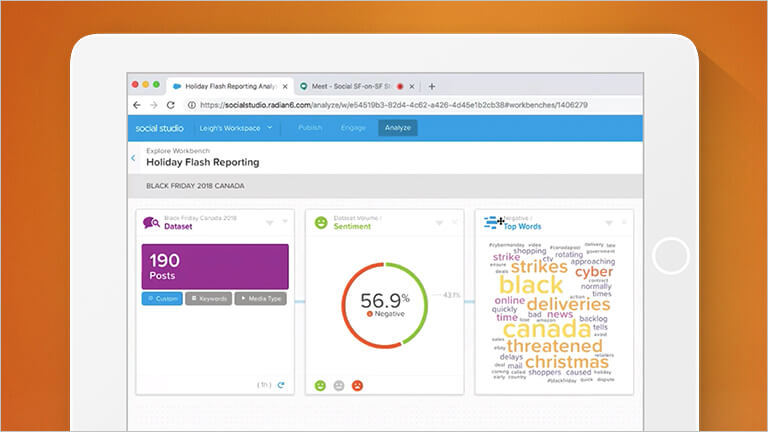Reload the current browser page
This screenshot has height=432, width=768.
(170, 105)
